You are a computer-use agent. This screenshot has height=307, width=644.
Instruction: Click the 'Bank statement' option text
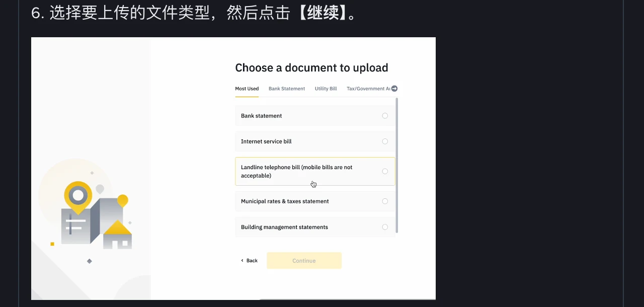tap(261, 116)
